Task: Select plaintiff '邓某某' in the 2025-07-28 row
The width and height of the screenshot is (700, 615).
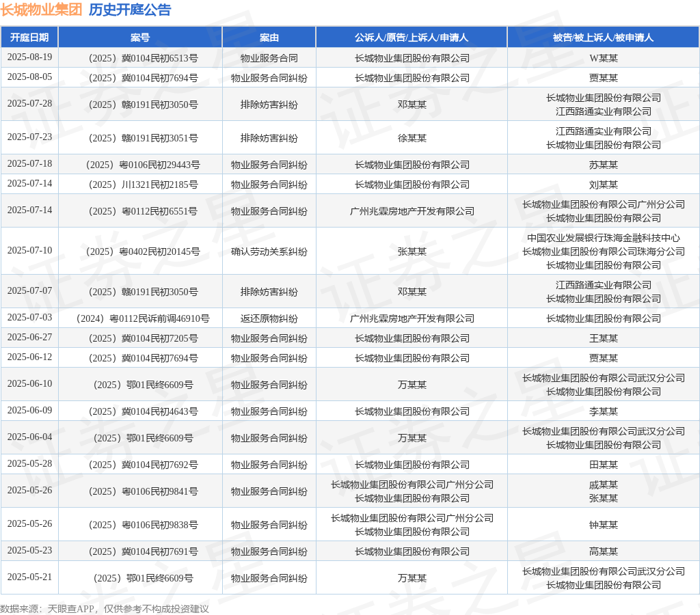Action: [x=412, y=105]
